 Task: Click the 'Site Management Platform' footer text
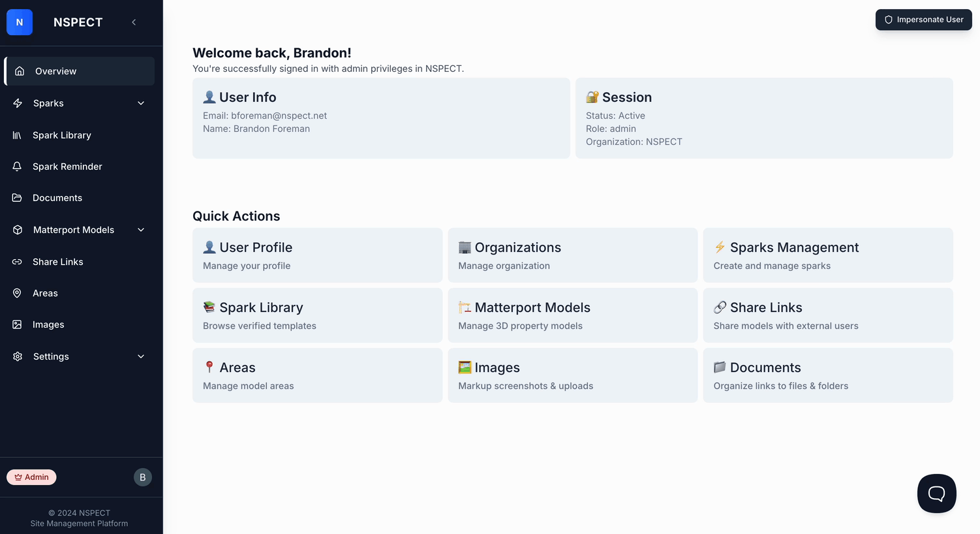(x=80, y=524)
